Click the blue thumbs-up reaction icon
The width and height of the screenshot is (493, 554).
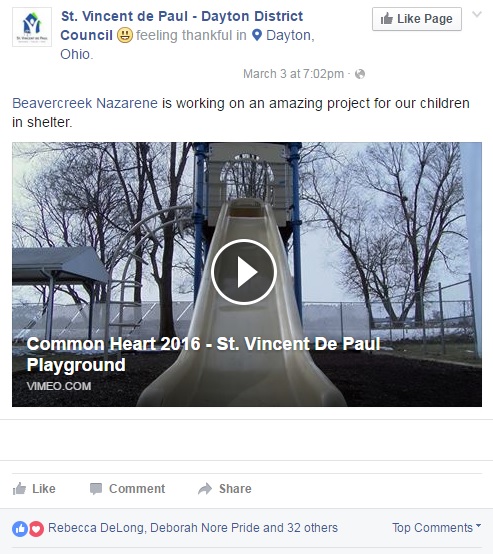(20, 529)
